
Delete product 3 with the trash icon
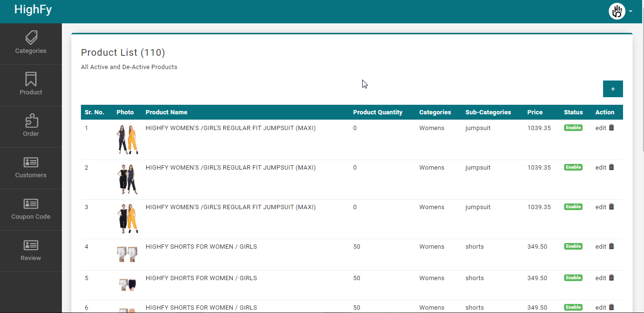[612, 207]
